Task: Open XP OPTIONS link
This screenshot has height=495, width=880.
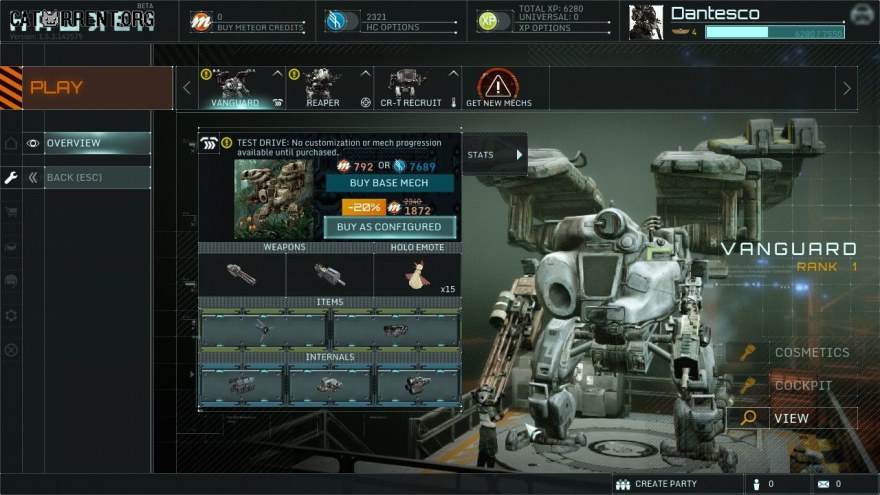Action: click(x=544, y=28)
